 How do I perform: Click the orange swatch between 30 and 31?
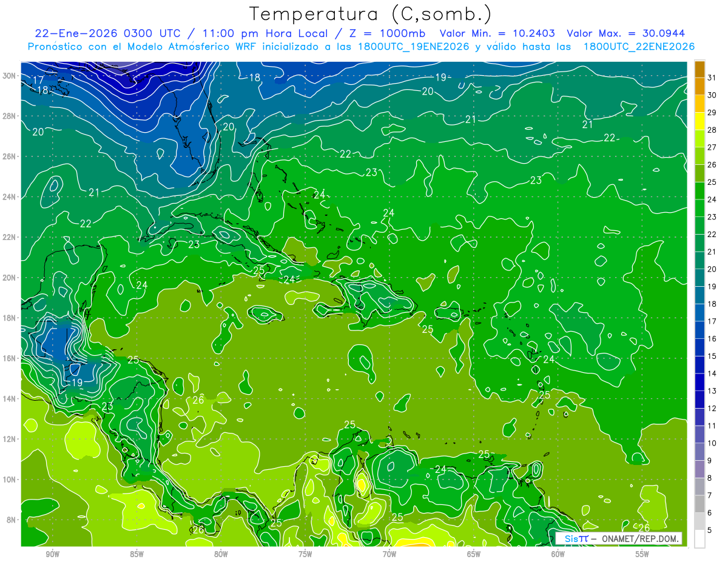699,87
